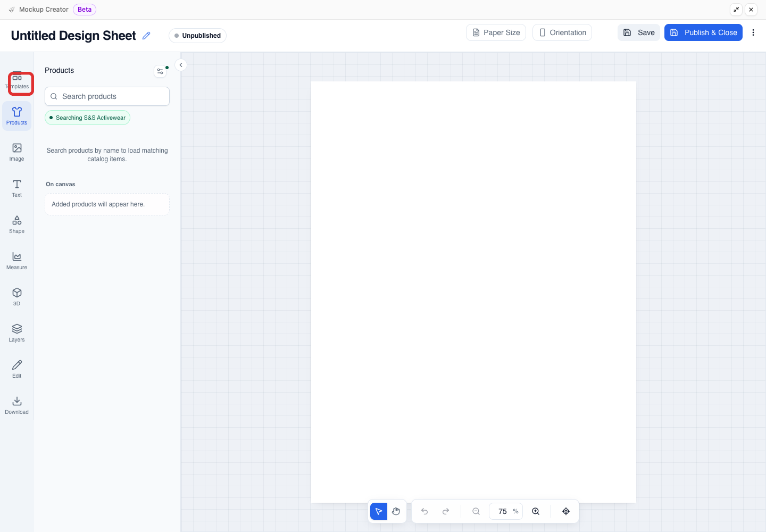Open the Download sidebar panel
This screenshot has height=532, width=766.
pyautogui.click(x=17, y=405)
